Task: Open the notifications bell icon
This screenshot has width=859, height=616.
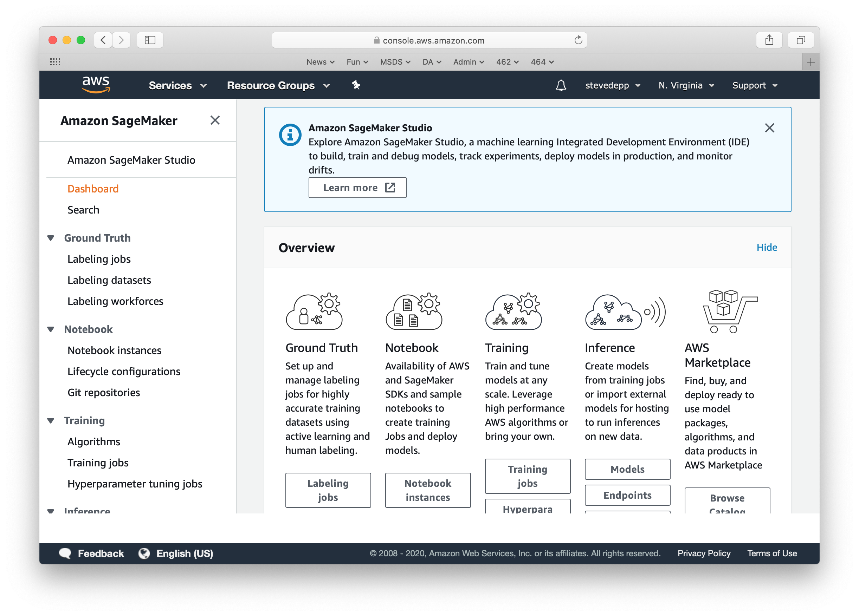Action: pyautogui.click(x=561, y=85)
